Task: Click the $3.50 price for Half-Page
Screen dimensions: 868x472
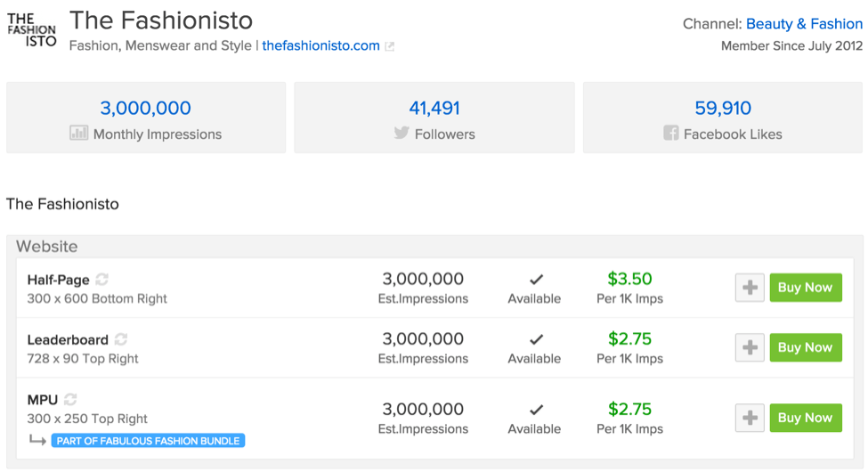Action: coord(630,279)
